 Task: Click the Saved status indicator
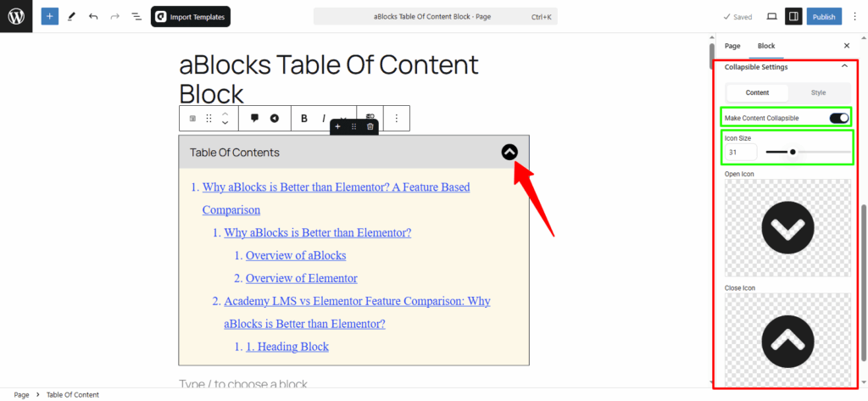[737, 17]
